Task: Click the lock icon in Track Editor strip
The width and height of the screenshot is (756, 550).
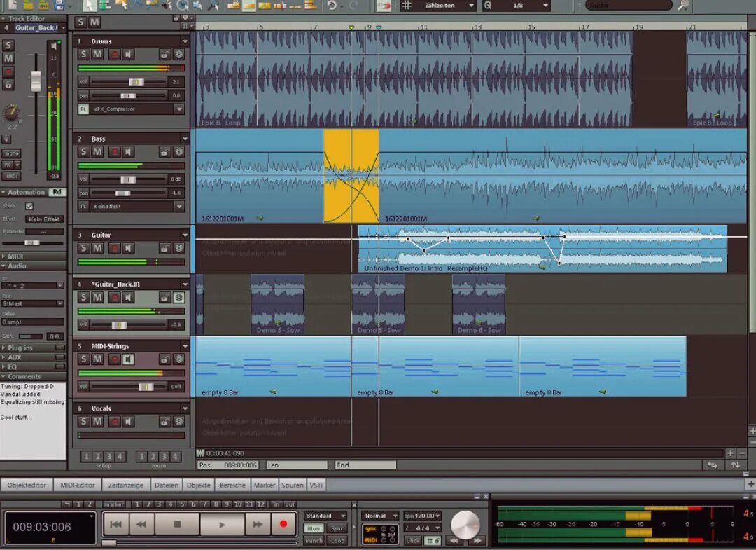Action: [8, 85]
